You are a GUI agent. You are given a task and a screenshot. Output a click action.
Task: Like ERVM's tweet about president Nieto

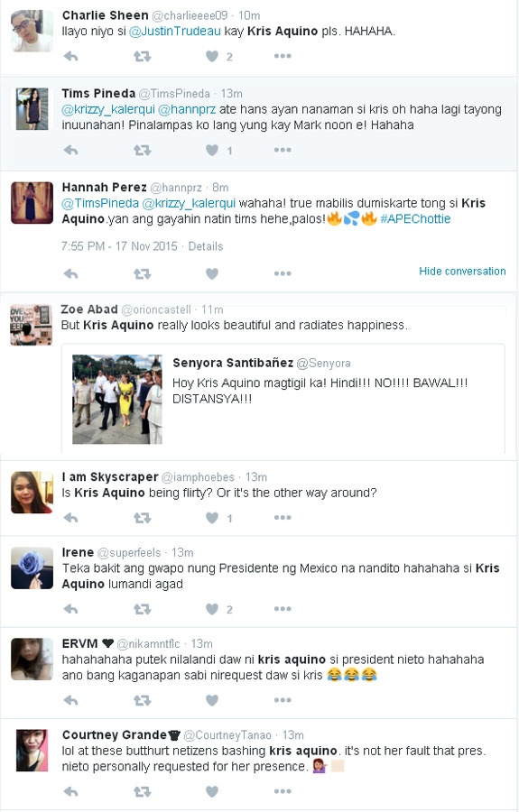tap(212, 700)
